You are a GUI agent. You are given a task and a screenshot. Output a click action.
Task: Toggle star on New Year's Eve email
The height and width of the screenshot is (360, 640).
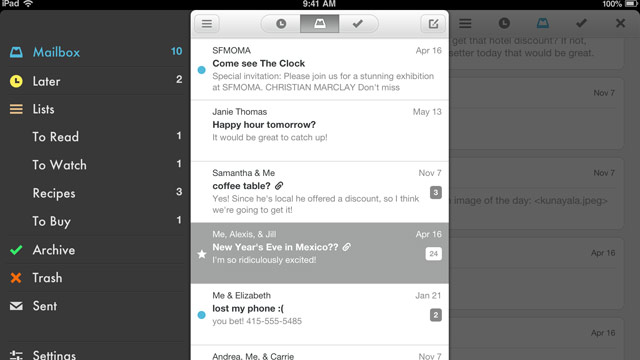click(x=202, y=254)
